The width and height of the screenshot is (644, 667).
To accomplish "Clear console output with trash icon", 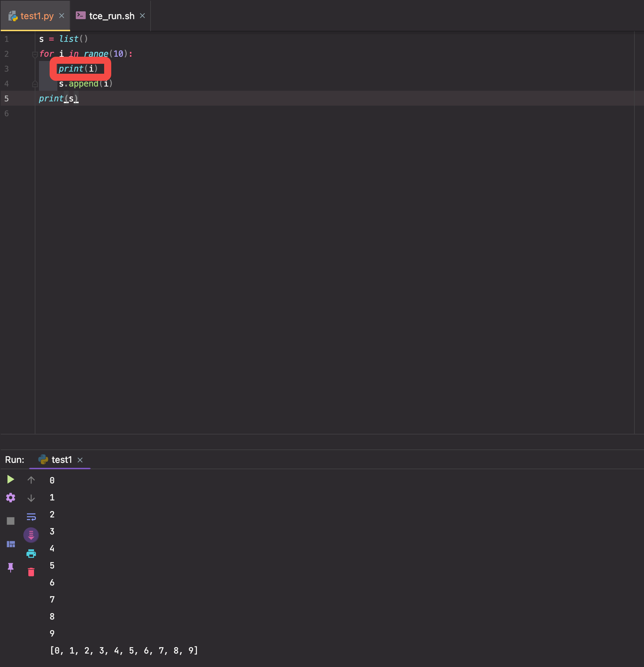I will tap(31, 572).
